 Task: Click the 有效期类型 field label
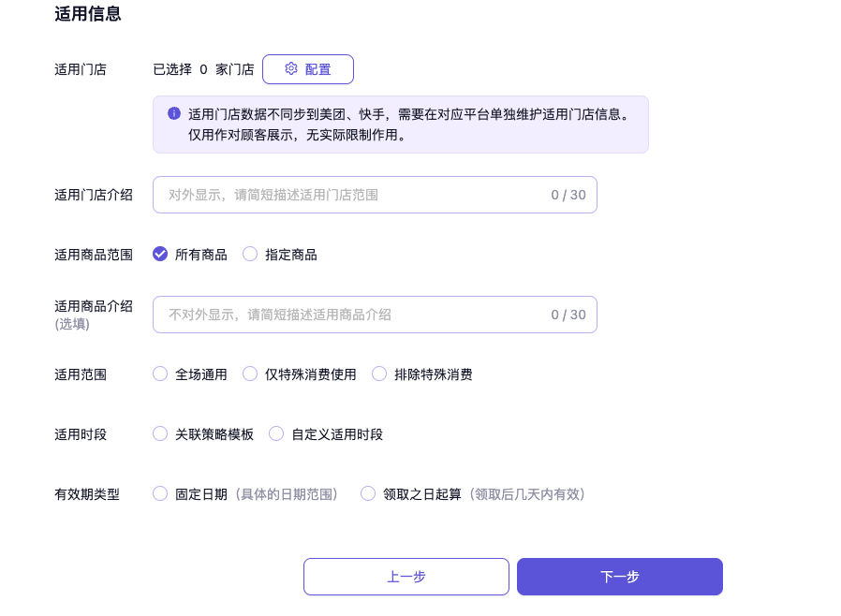(87, 494)
